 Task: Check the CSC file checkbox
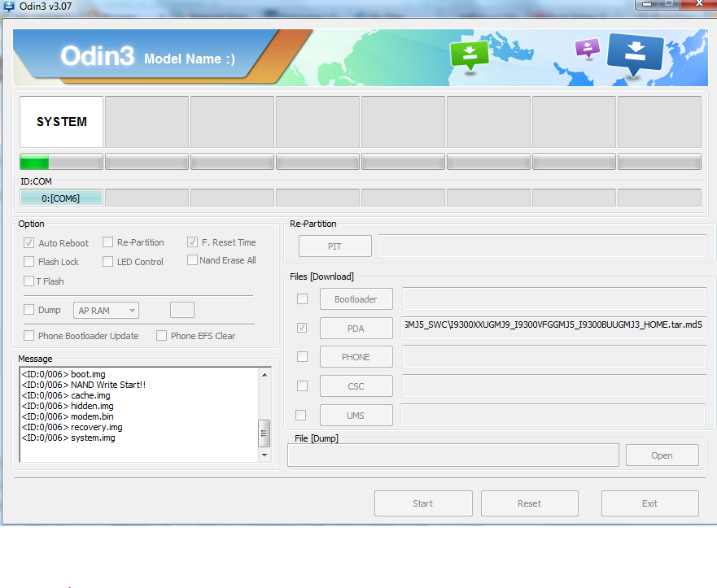pyautogui.click(x=302, y=386)
